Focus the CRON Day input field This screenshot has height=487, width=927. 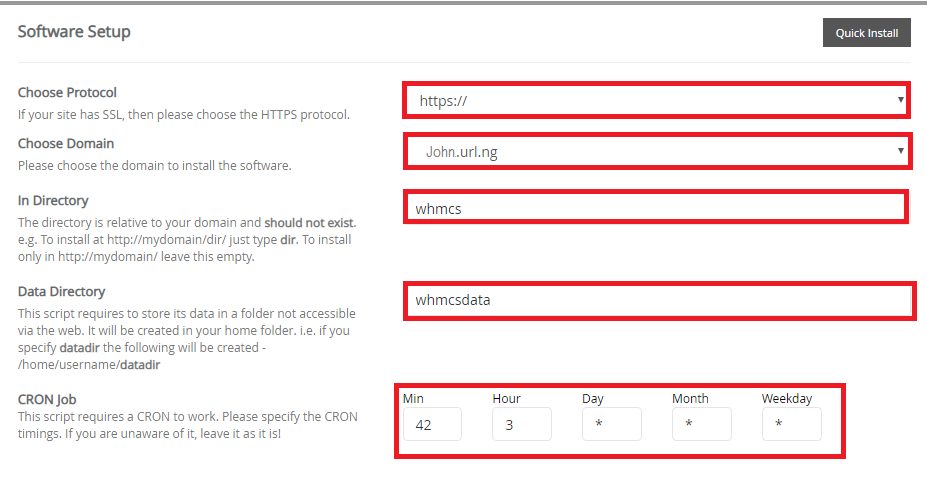[x=611, y=424]
